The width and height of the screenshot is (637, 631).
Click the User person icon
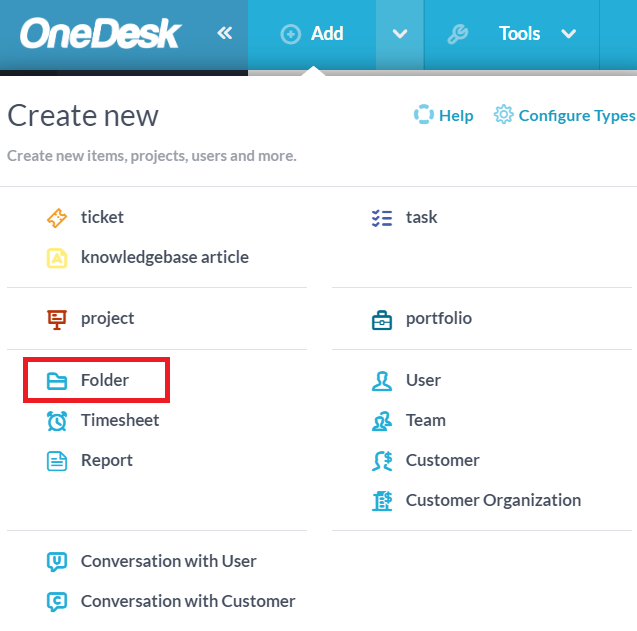click(x=382, y=381)
